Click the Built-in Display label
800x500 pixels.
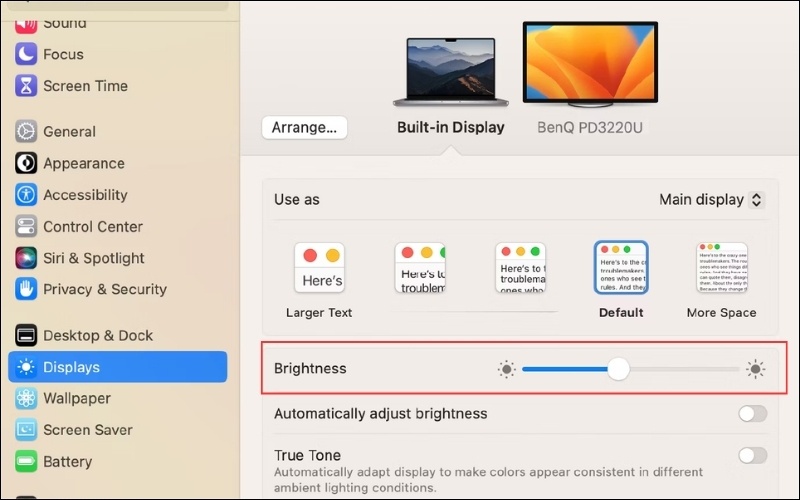click(x=451, y=128)
